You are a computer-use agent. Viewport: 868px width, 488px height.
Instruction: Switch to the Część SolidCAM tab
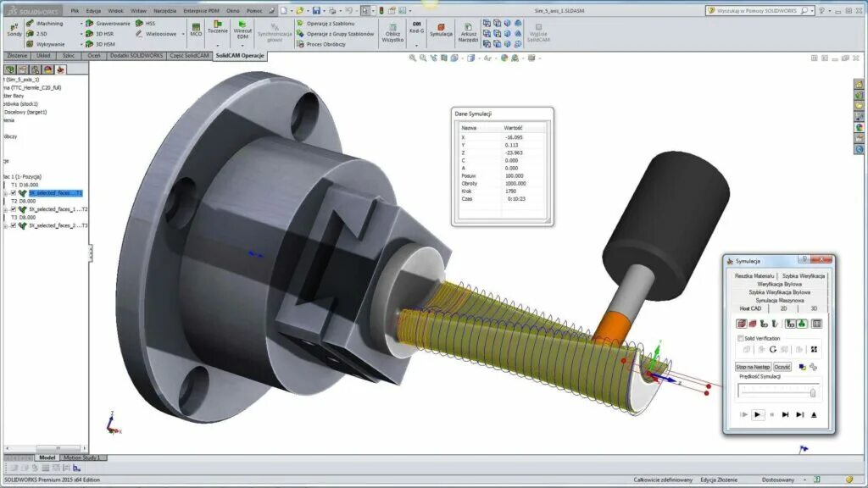pyautogui.click(x=189, y=55)
